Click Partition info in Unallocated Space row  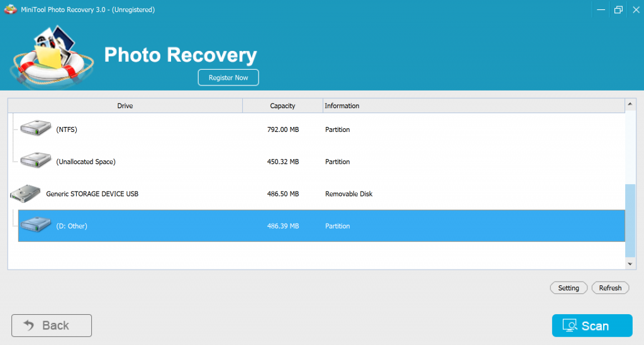tap(338, 162)
